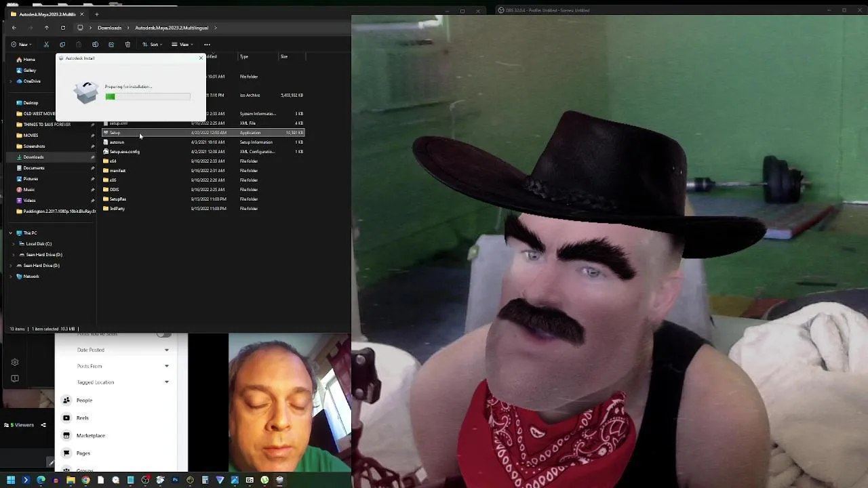This screenshot has height=488, width=868.
Task: Click the This PC monitor icon in the address bar
Action: pyautogui.click(x=80, y=28)
